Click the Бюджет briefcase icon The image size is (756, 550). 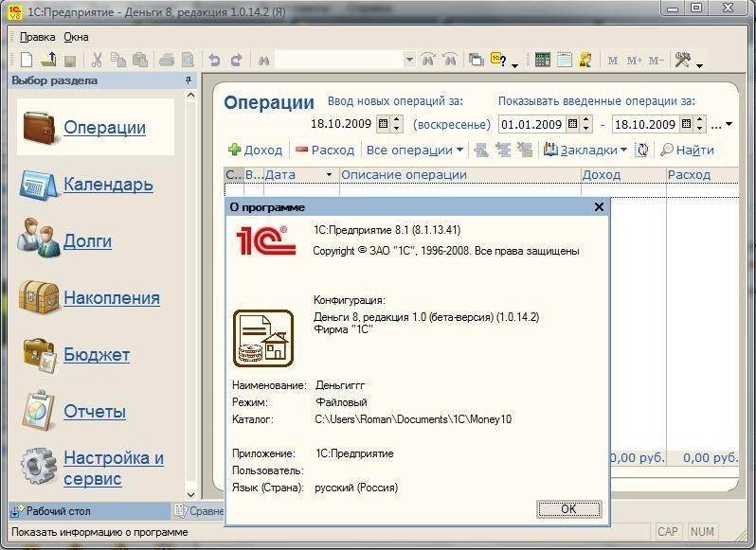coord(40,355)
